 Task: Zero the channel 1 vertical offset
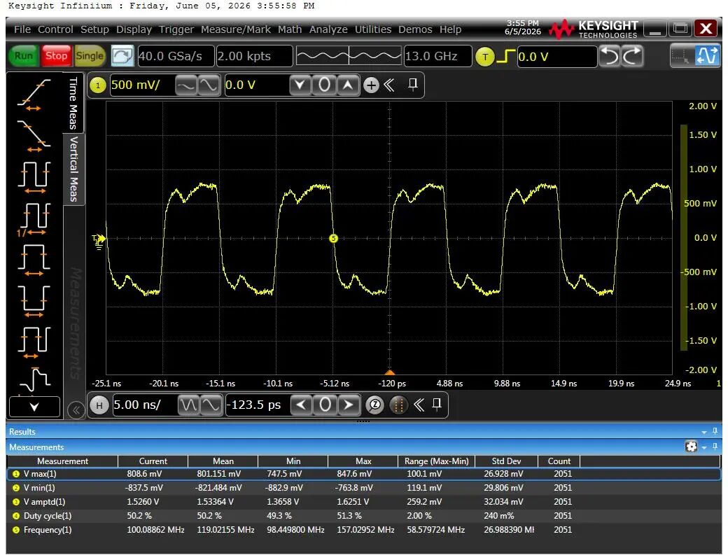[325, 85]
